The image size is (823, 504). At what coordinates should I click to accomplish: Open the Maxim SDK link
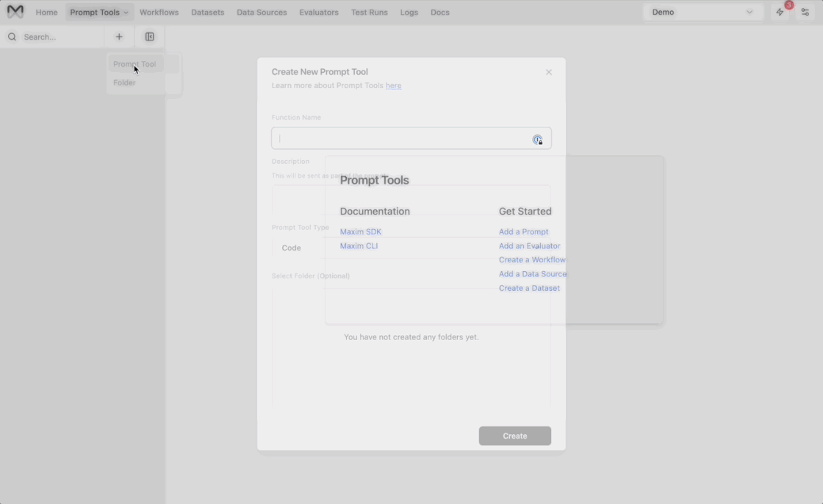tap(360, 231)
